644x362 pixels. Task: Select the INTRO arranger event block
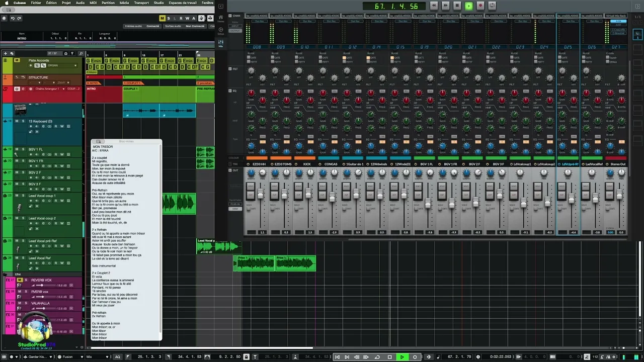[105, 95]
